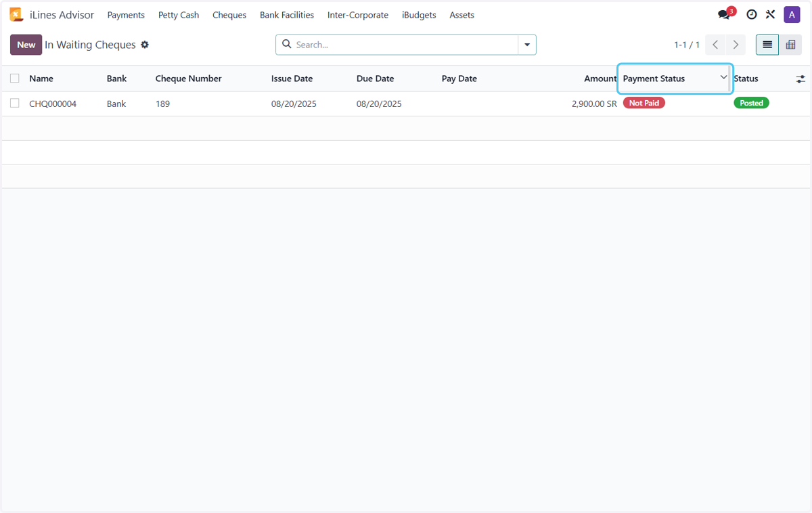The image size is (812, 513).
Task: Sort by Pay Date column header
Action: pos(459,79)
